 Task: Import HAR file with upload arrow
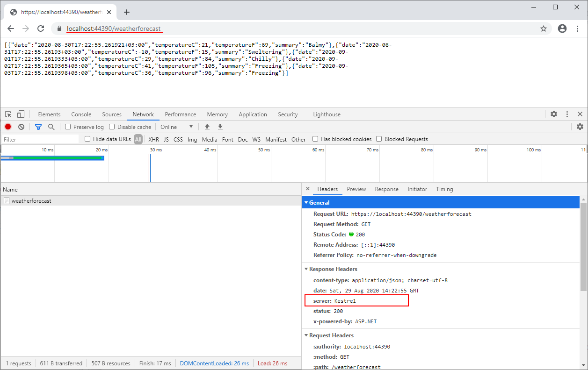[207, 127]
